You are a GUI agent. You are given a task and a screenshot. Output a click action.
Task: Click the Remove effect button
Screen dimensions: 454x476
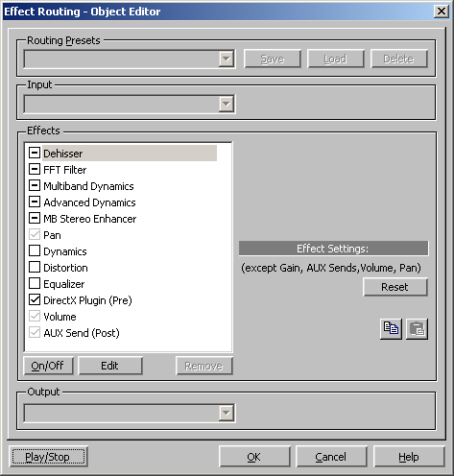(x=204, y=366)
